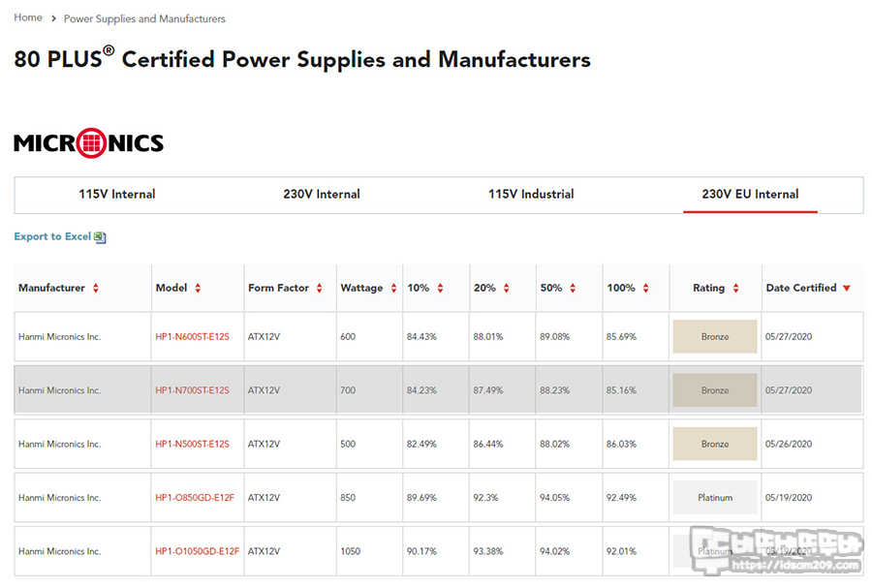Sort by Form Factor column arrows

tap(319, 288)
